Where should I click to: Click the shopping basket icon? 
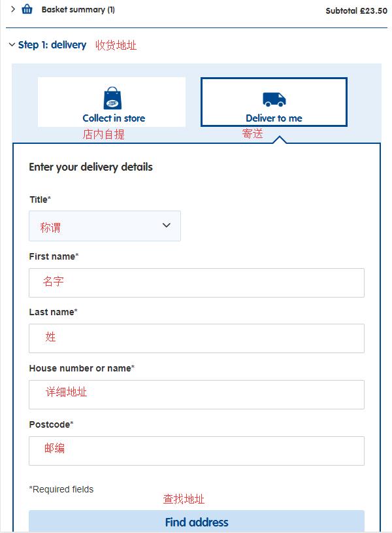(27, 9)
